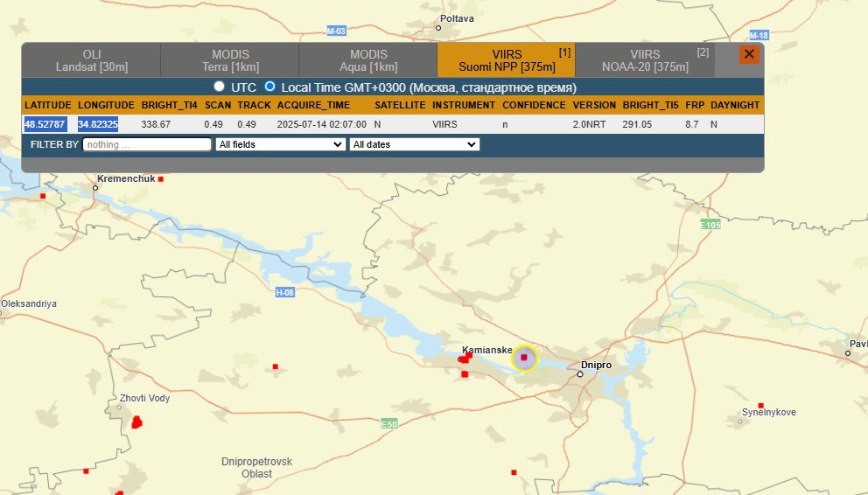Sort by VERSION column header

pyautogui.click(x=594, y=105)
